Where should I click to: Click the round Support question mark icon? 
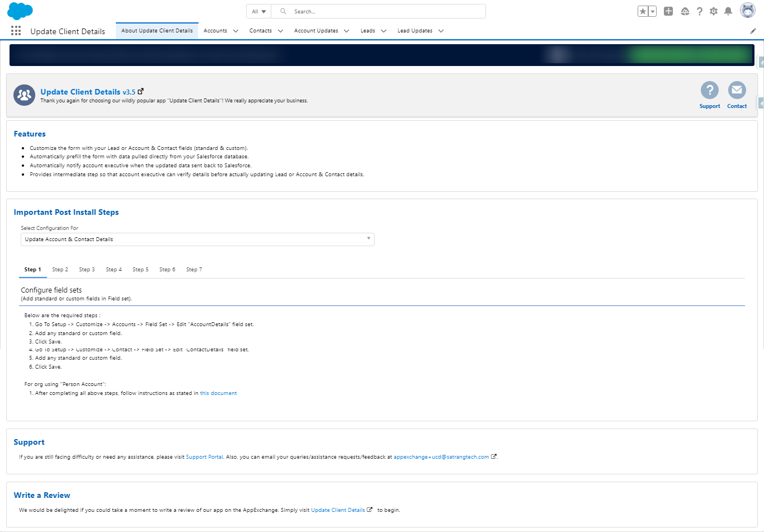710,90
